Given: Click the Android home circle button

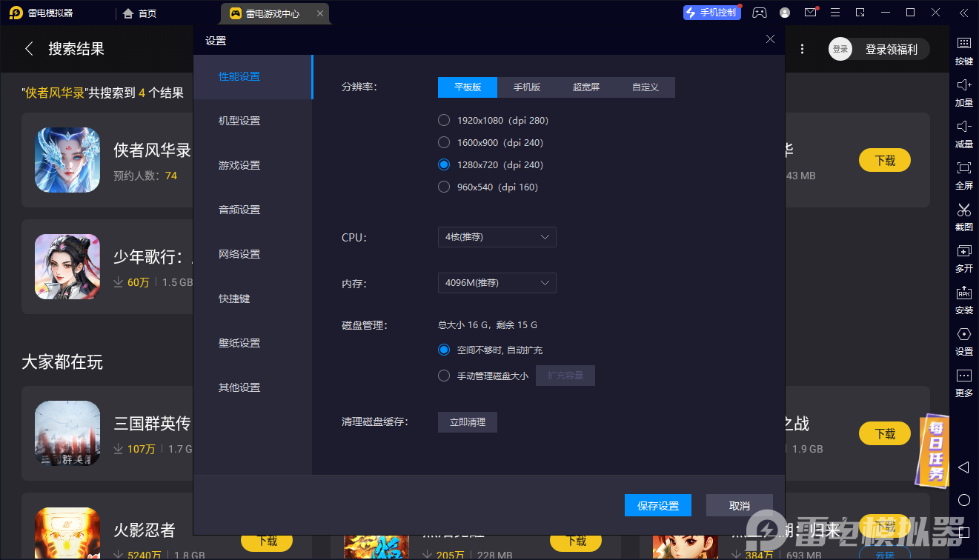Looking at the screenshot, I should [x=963, y=500].
